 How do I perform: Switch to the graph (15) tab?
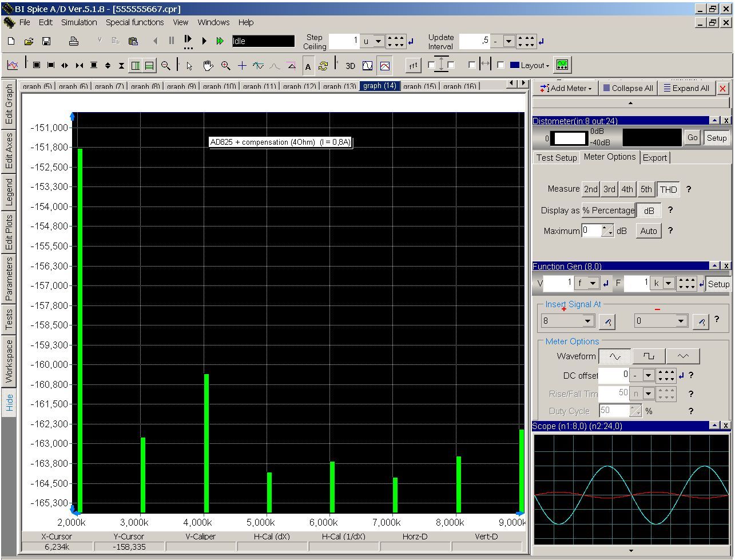(419, 86)
